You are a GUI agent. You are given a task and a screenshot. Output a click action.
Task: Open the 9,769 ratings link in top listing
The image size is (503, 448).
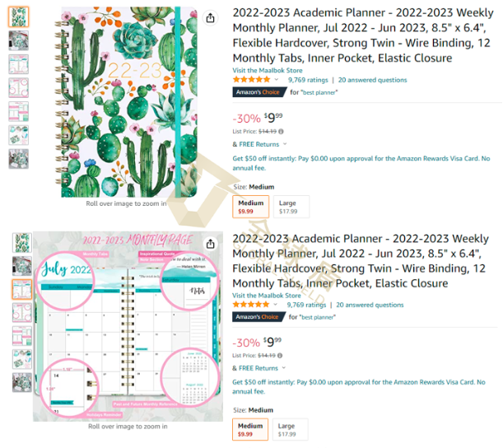[x=308, y=80]
